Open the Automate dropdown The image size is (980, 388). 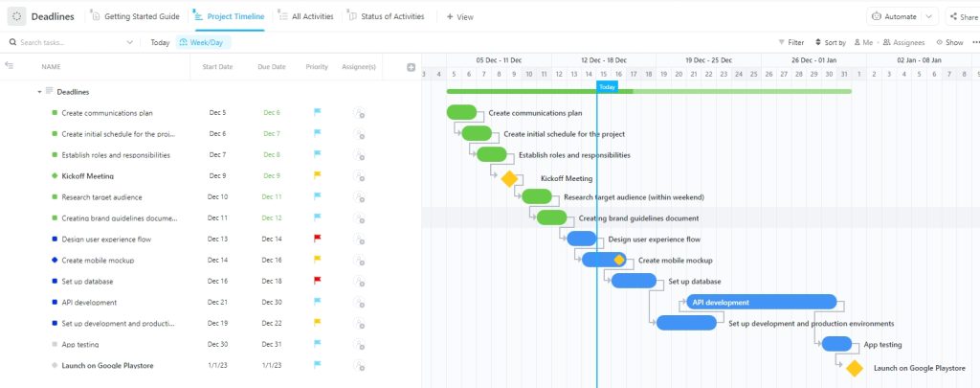click(x=902, y=16)
